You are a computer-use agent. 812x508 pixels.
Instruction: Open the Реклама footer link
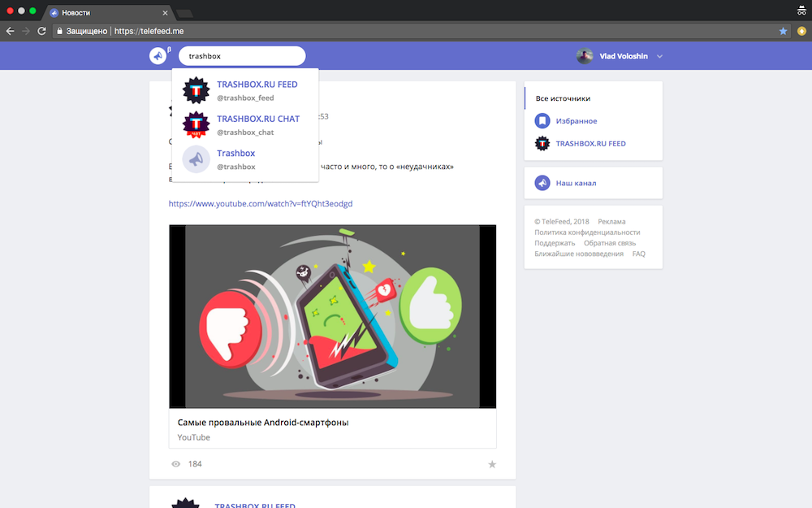pyautogui.click(x=611, y=221)
